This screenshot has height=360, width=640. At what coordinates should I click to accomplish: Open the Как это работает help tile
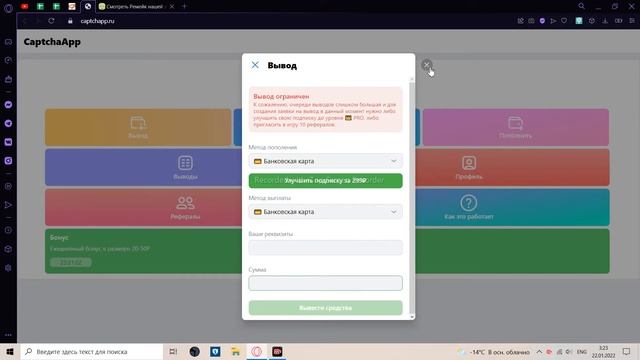469,207
